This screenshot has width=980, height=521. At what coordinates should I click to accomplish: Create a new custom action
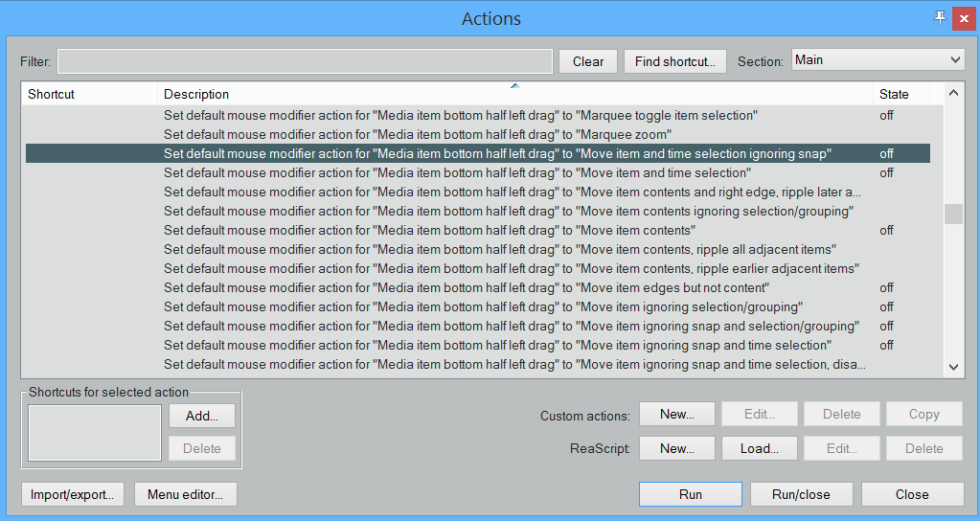click(x=676, y=415)
